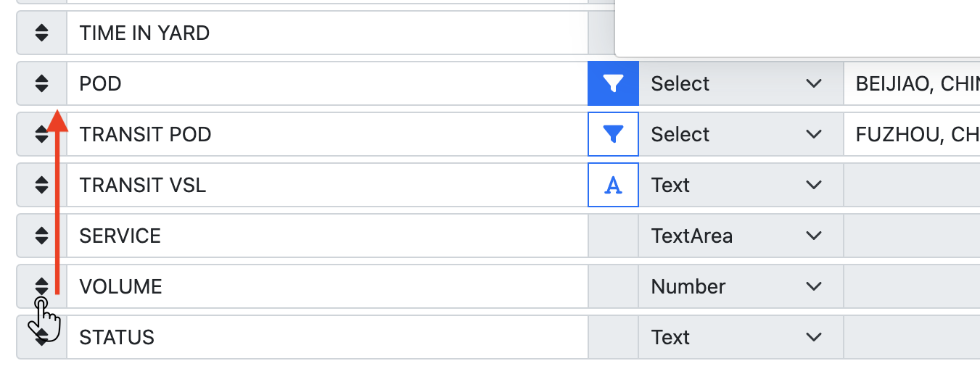Image resolution: width=980 pixels, height=374 pixels.
Task: Click the STATUS field name box
Action: tap(326, 338)
